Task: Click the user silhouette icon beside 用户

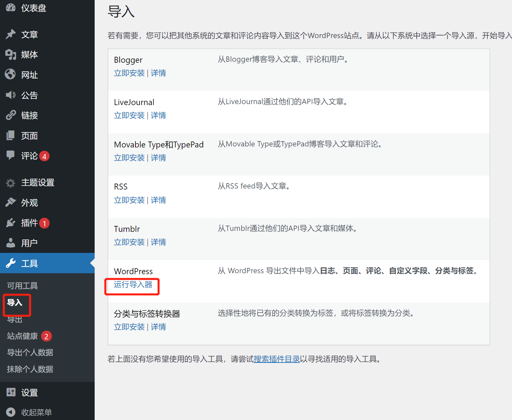Action: tap(11, 243)
